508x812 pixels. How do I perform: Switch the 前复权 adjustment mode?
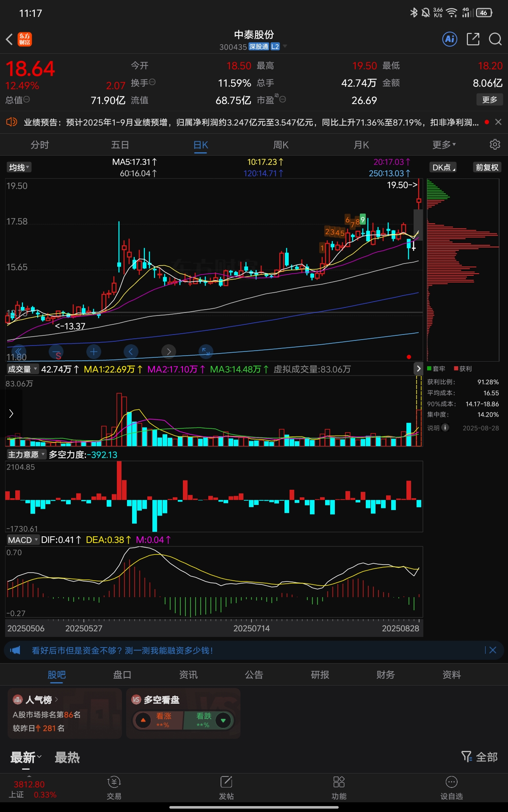coord(487,167)
